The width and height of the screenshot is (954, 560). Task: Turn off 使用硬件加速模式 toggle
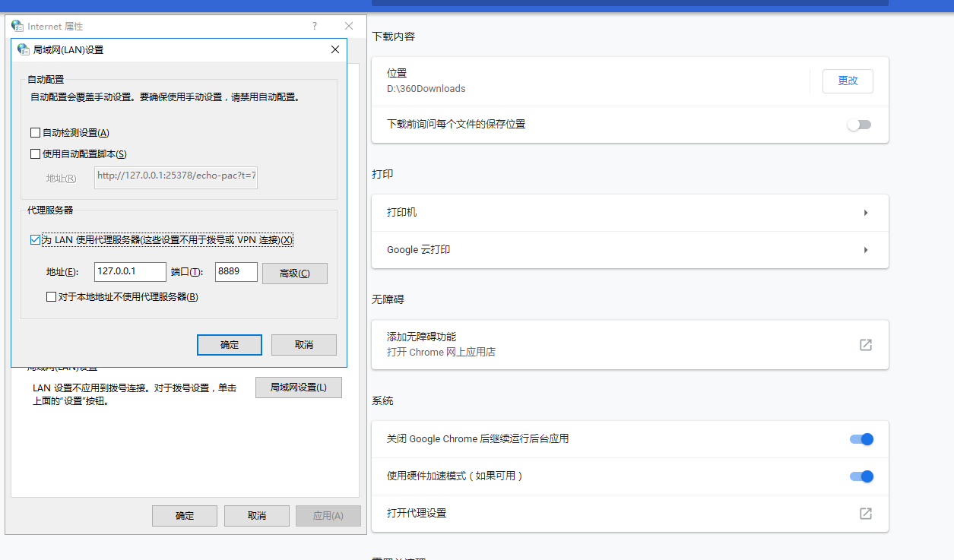(860, 476)
